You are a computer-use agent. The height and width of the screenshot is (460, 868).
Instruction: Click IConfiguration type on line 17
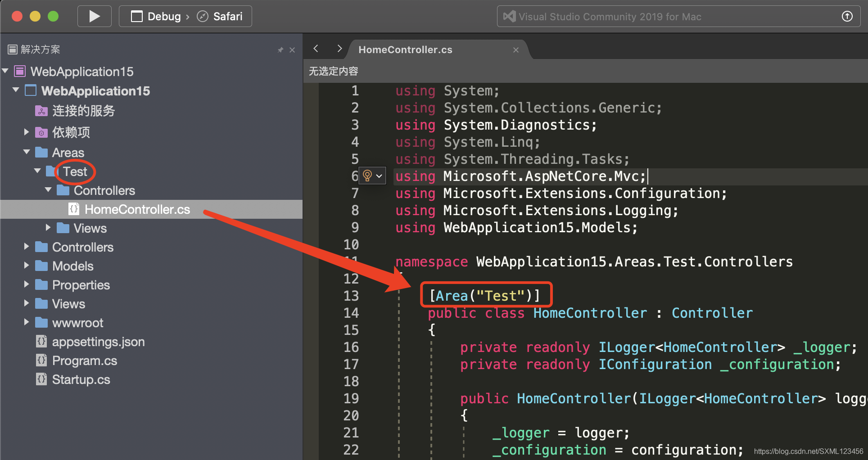(x=655, y=364)
